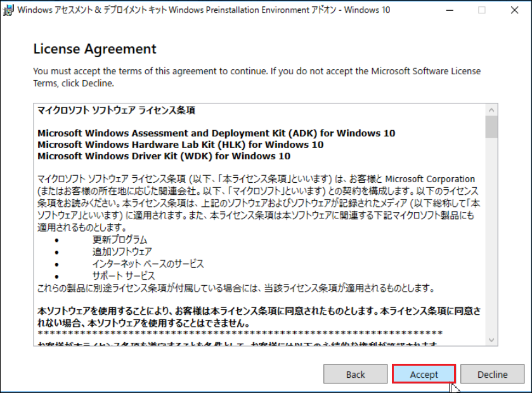Click the Assessment and Deployment Kit (ADK) line

point(216,133)
